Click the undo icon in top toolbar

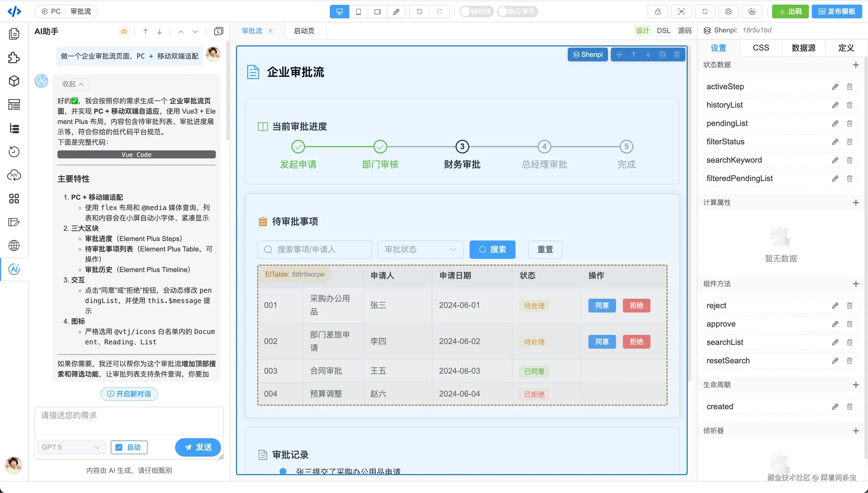pyautogui.click(x=419, y=11)
